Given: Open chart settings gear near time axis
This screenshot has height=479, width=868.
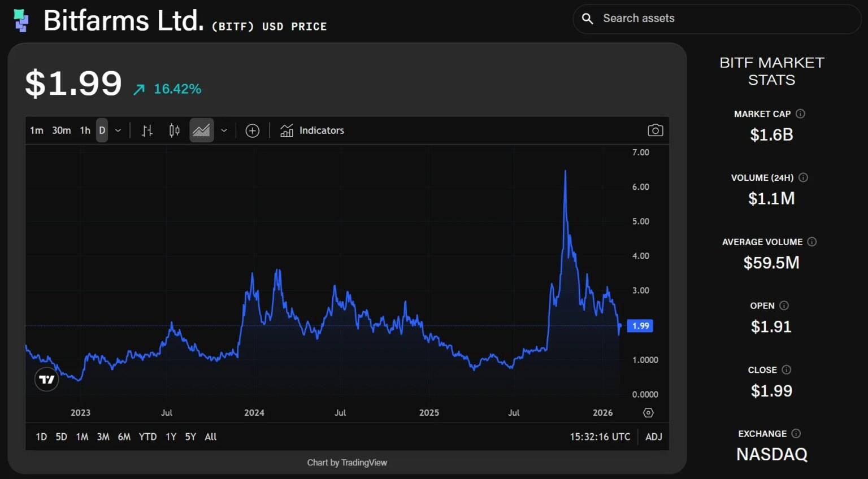Looking at the screenshot, I should pos(648,413).
